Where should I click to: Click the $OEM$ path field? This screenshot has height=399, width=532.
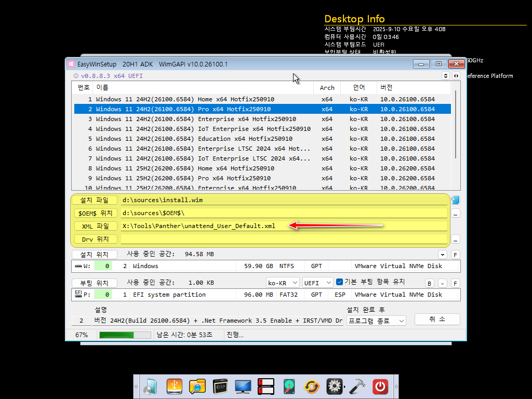[284, 213]
